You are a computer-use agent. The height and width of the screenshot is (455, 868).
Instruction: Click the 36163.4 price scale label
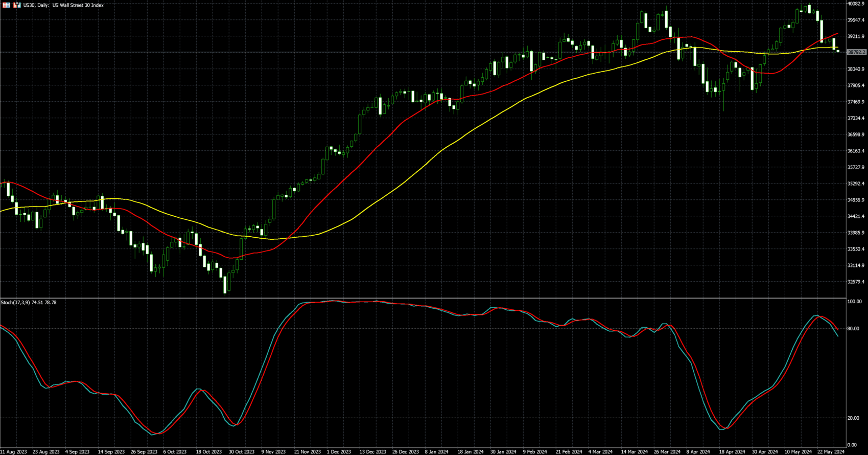(x=856, y=151)
